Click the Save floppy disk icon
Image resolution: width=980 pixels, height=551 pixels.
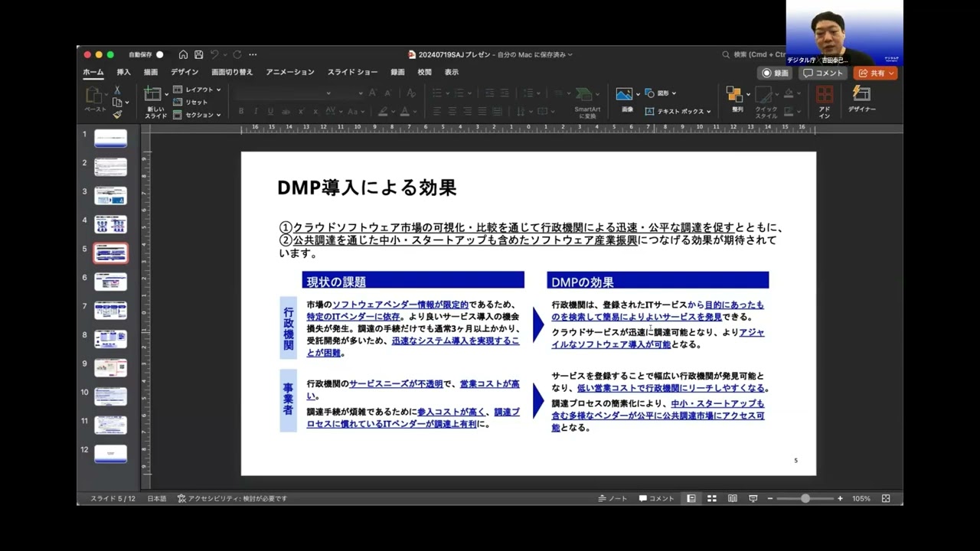point(199,54)
